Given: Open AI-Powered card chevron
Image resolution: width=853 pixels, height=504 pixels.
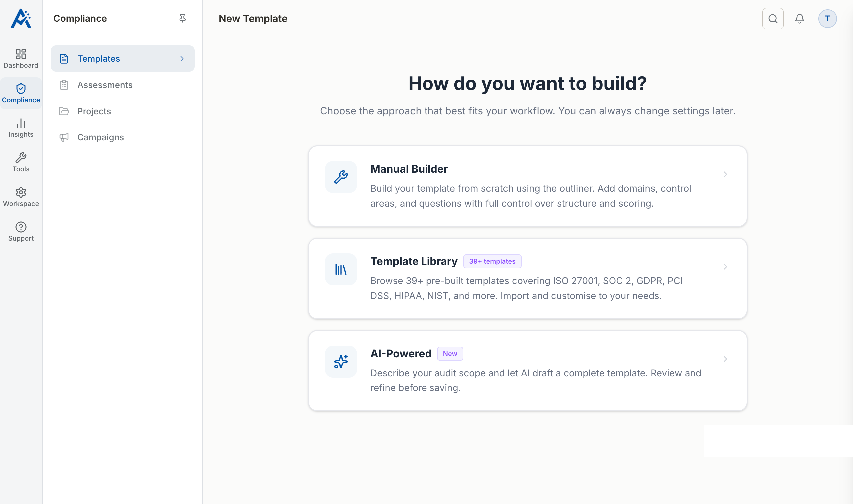Looking at the screenshot, I should [725, 359].
